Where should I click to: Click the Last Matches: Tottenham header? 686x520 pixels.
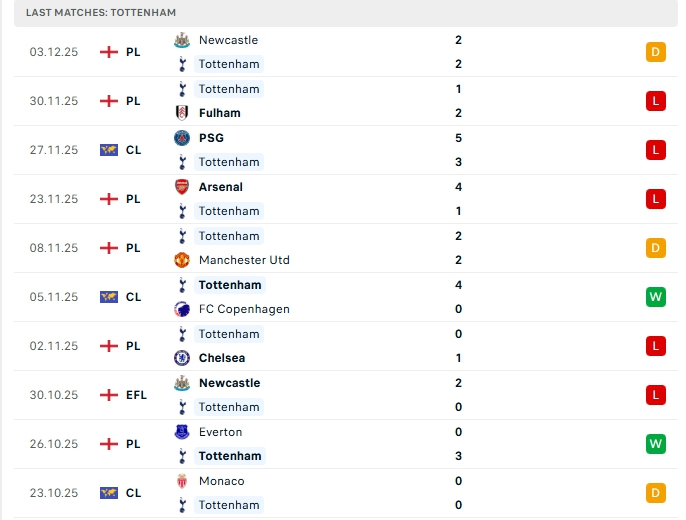pos(101,12)
